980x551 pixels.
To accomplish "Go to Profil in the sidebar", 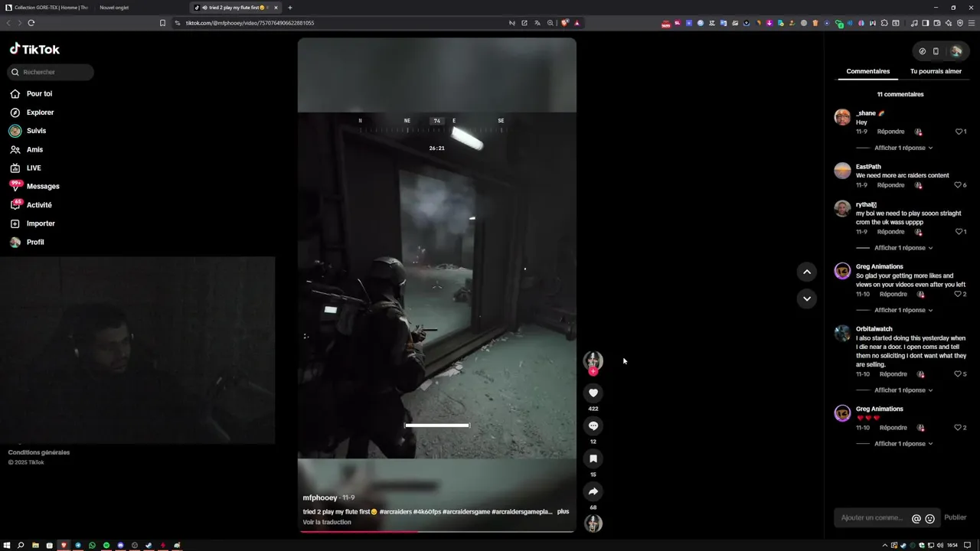I will click(27, 243).
